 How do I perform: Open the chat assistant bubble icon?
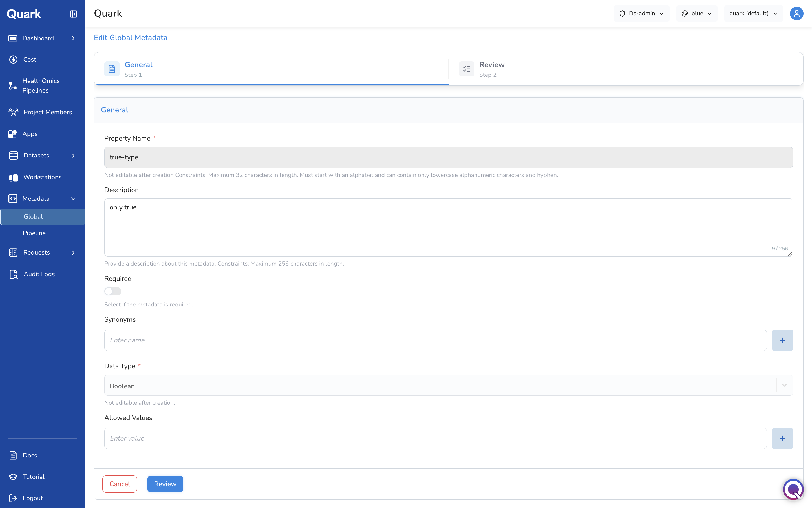tap(793, 489)
